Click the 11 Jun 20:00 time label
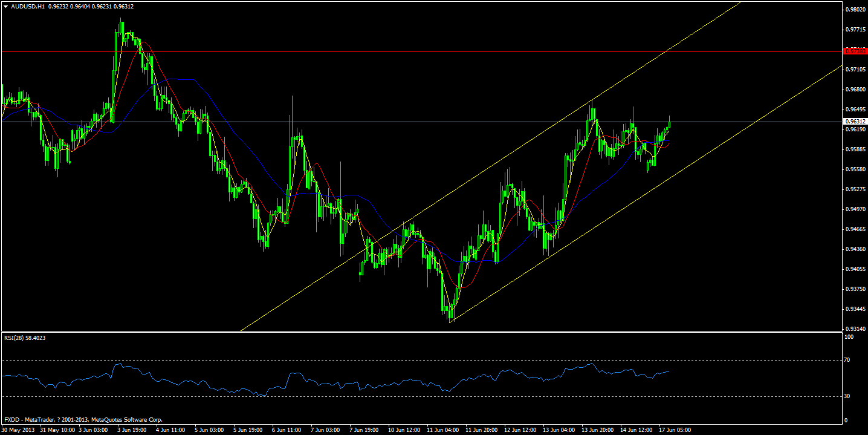This screenshot has width=868, height=435. 483,430
